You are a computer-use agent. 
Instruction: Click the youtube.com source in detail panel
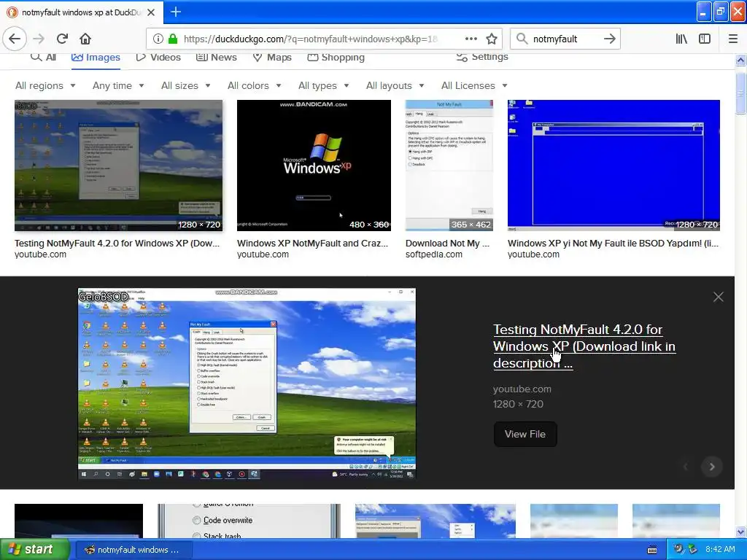522,389
